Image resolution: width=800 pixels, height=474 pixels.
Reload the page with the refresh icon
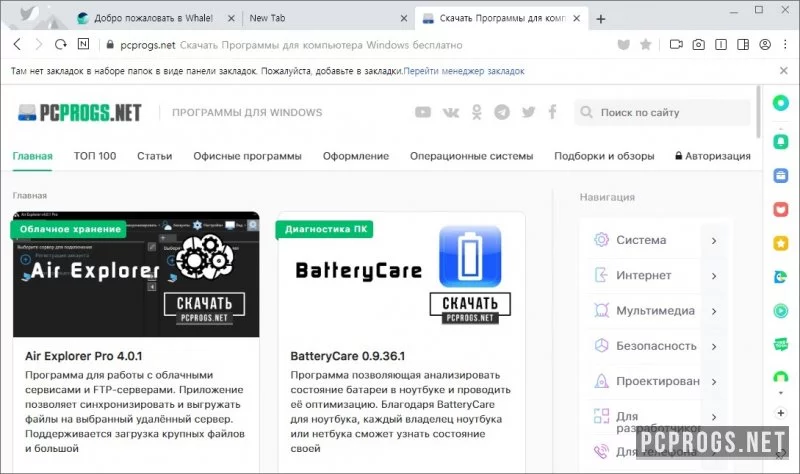pos(61,44)
